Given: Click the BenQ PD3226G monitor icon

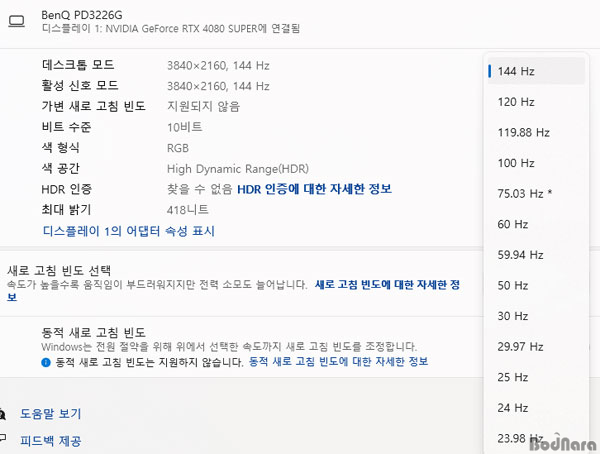Looking at the screenshot, I should (x=16, y=21).
